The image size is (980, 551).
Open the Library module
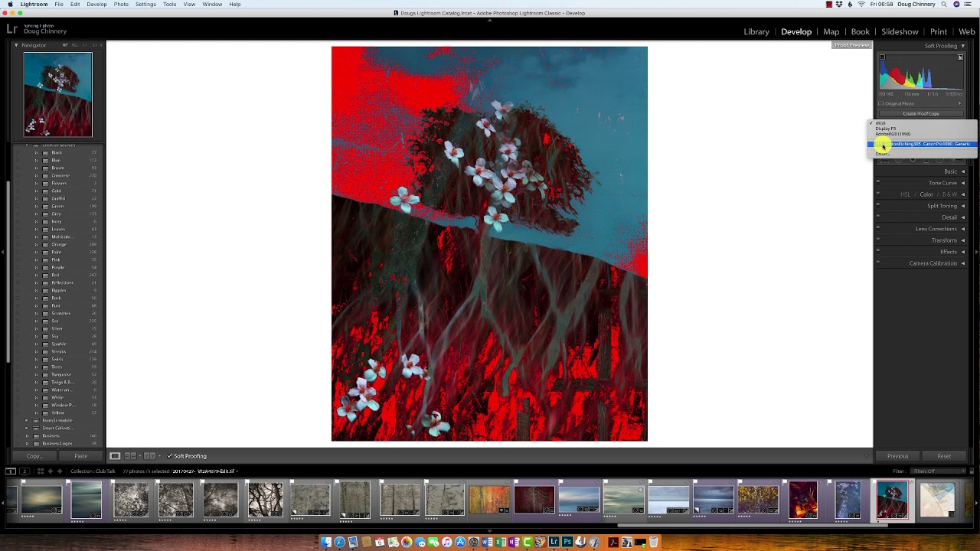756,31
